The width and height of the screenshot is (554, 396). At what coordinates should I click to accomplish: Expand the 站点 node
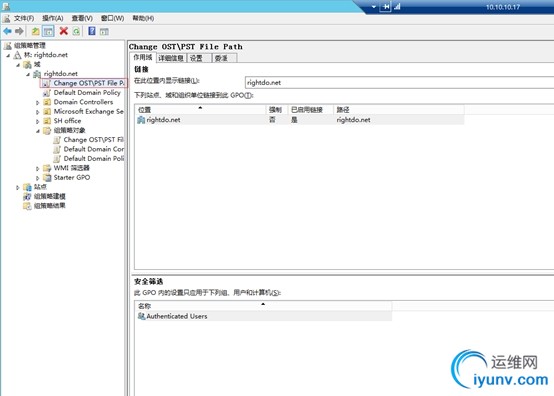pyautogui.click(x=18, y=187)
